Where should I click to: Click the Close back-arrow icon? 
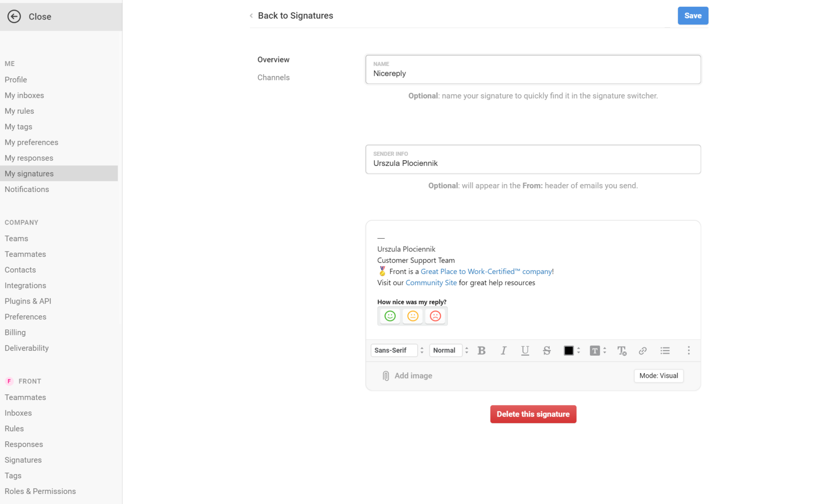click(x=14, y=16)
